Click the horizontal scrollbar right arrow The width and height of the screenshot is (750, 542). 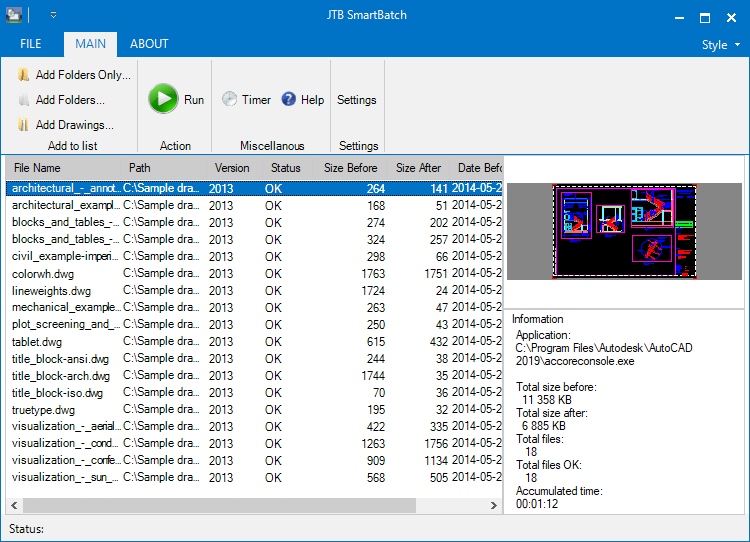[x=494, y=505]
